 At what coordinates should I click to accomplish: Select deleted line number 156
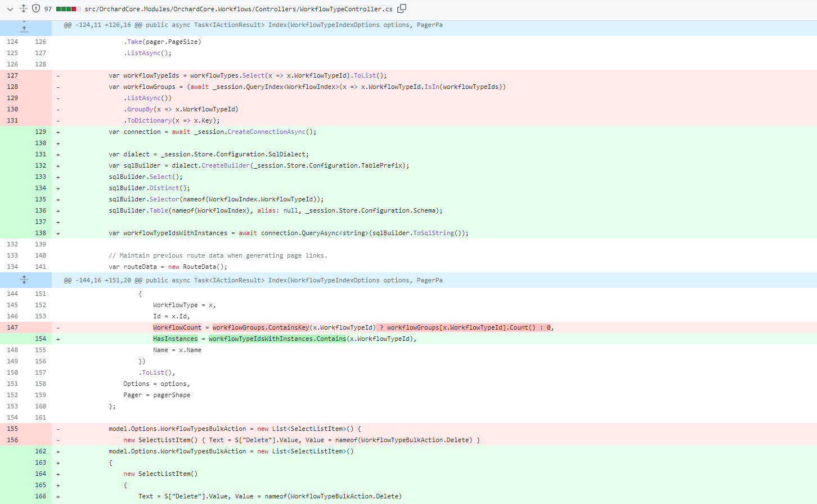pos(12,440)
